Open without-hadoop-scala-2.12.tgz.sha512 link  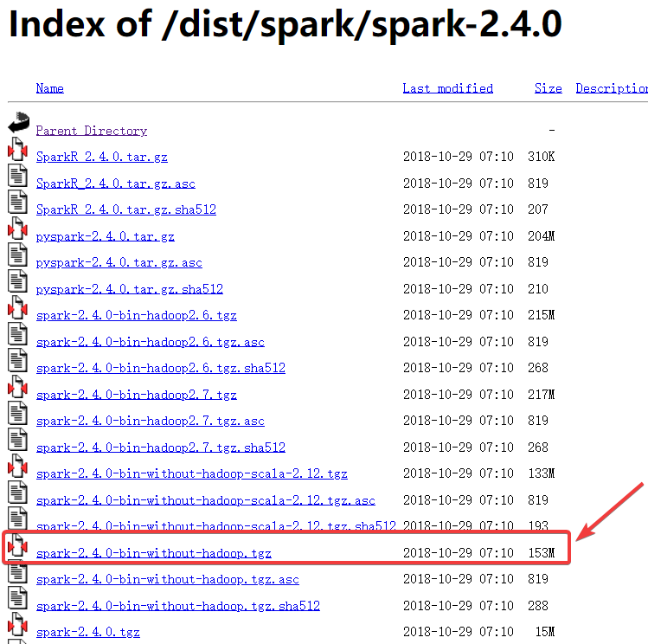click(216, 525)
